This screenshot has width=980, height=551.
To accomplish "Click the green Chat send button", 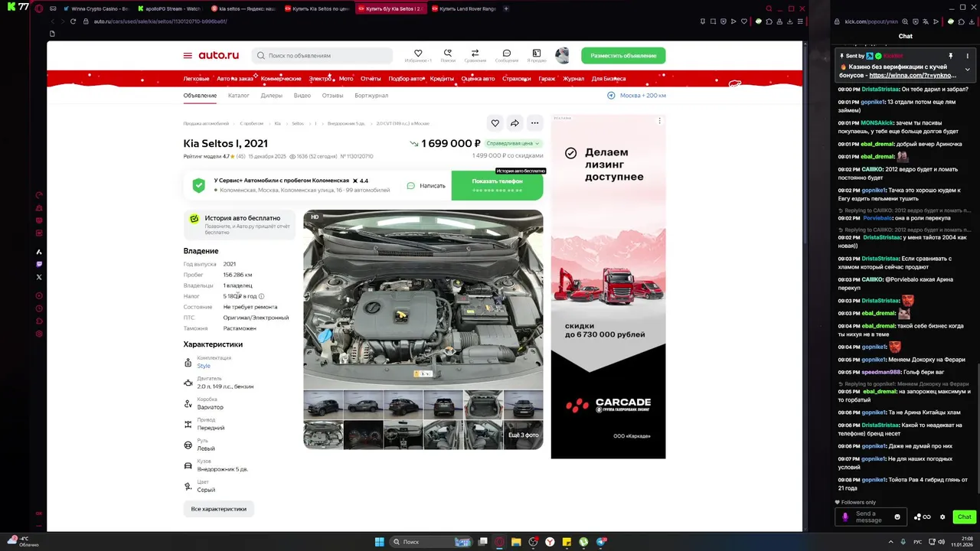I will point(964,517).
